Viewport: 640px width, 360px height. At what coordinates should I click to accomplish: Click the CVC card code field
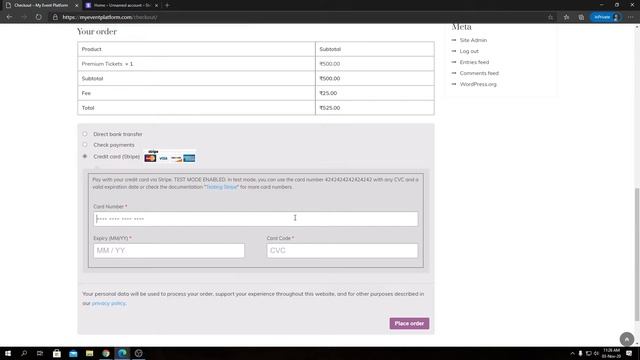[342, 251]
